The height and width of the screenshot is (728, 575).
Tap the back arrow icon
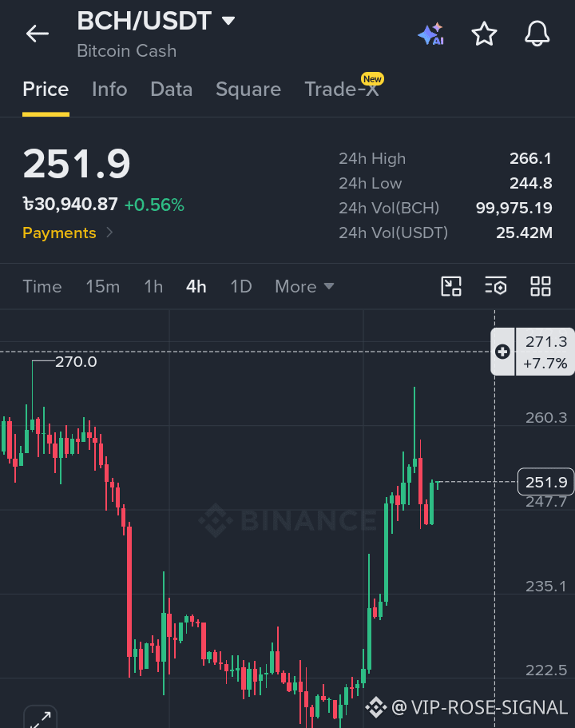(x=37, y=34)
